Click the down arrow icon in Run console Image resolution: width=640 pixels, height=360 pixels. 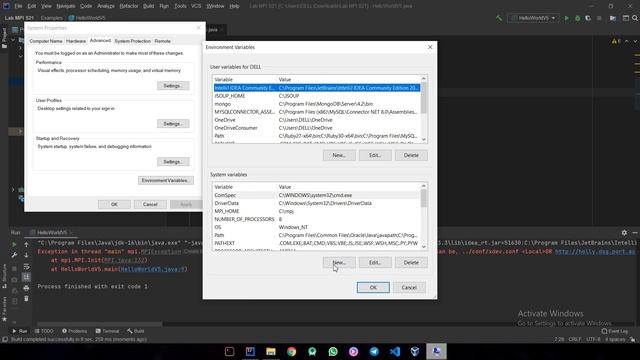click(27, 255)
